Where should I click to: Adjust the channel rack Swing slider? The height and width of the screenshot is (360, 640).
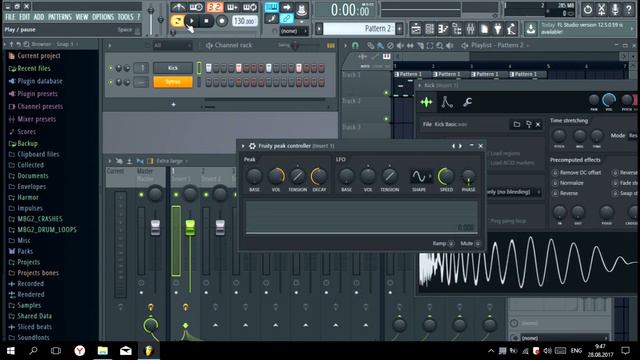295,45
